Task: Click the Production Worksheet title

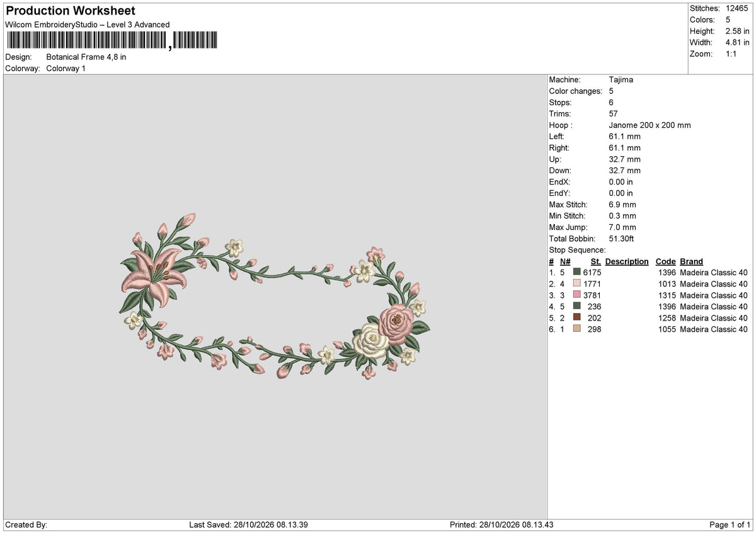Action: click(x=71, y=11)
